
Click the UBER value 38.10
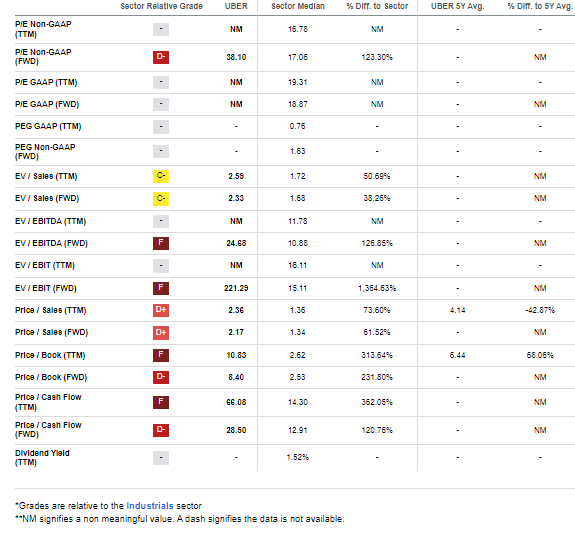pos(236,57)
